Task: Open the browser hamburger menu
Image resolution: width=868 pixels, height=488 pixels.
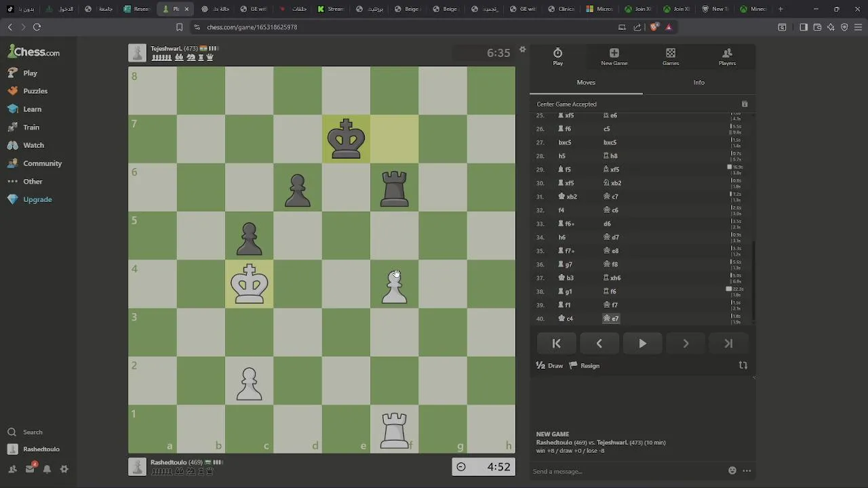Action: 858,27
